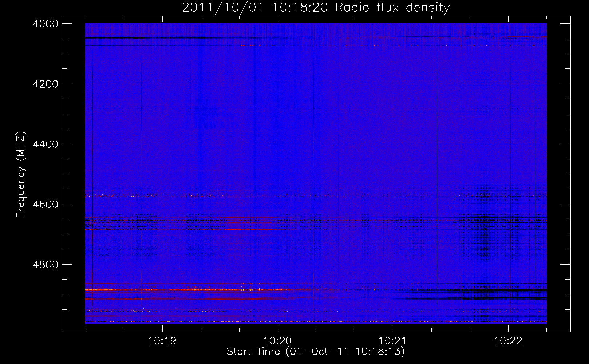
Task: Click the 10:20 time axis label
Action: coord(278,341)
